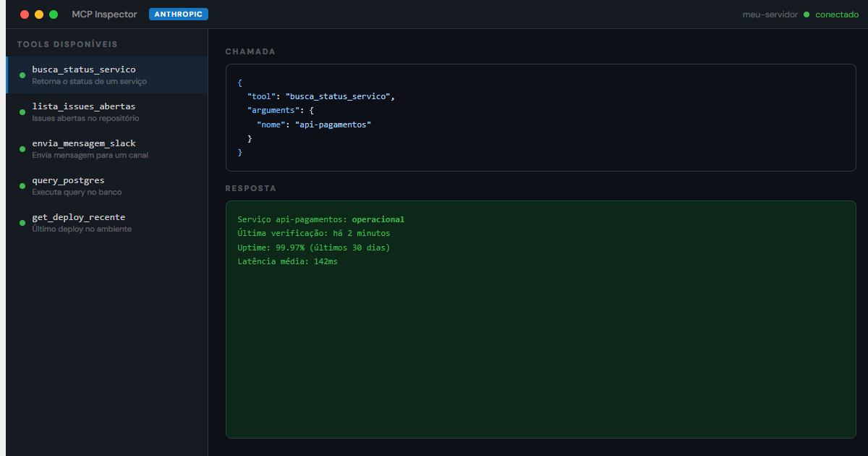The image size is (868, 456).
Task: Select the envia_mensagem_slack tool
Action: point(106,148)
